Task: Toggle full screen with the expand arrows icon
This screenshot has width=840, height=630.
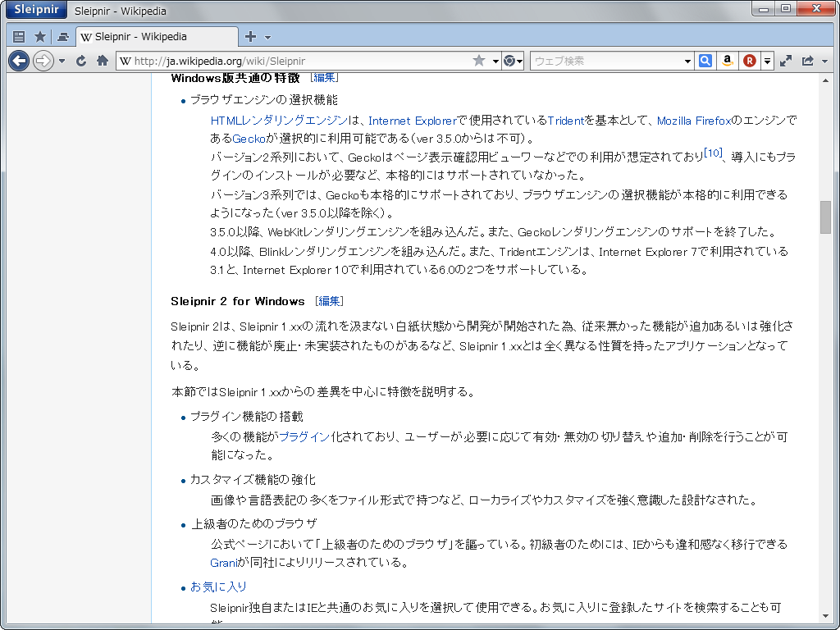Action: pos(785,61)
